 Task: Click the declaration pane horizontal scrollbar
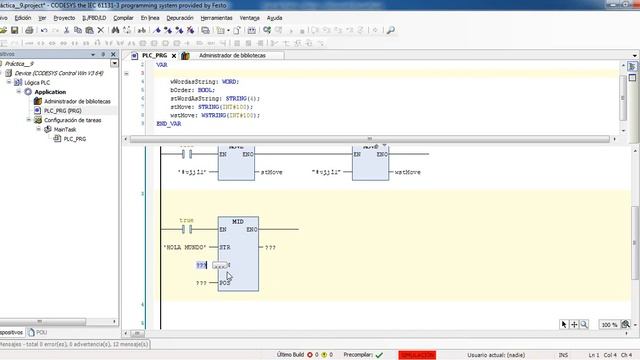pos(370,139)
